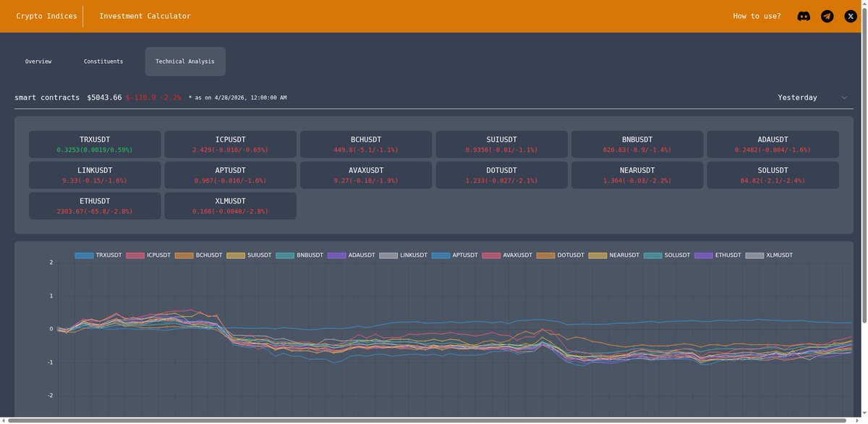This screenshot has width=868, height=424.
Task: Expand the chevron next to Yesterday
Action: coord(843,96)
